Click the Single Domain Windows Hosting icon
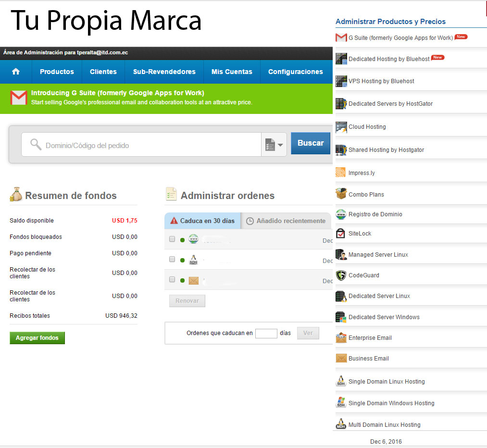This screenshot has width=487, height=448. click(341, 402)
